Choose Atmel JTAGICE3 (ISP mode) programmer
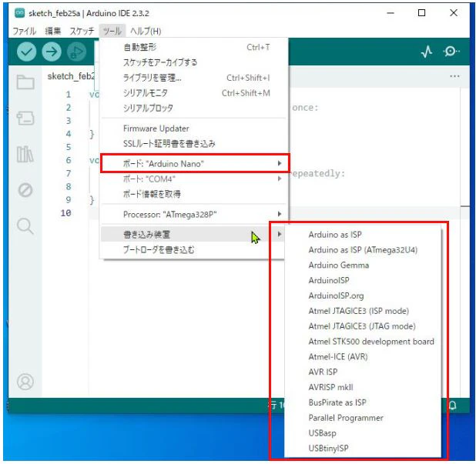Screen dimensions: 476x464 point(363,311)
